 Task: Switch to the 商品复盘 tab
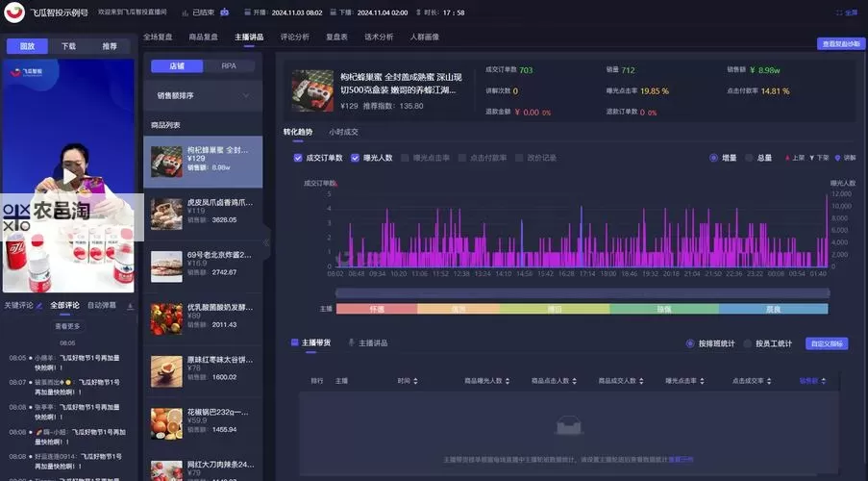203,38
